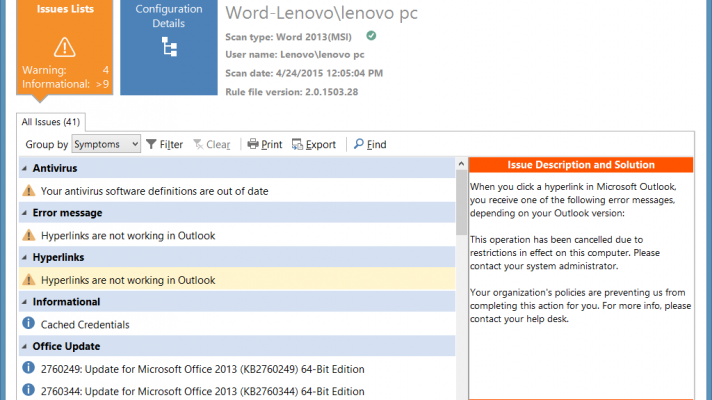Viewport: 712px width, 400px height.
Task: Select the highlighted Hyperlinks not working issue
Action: click(128, 280)
